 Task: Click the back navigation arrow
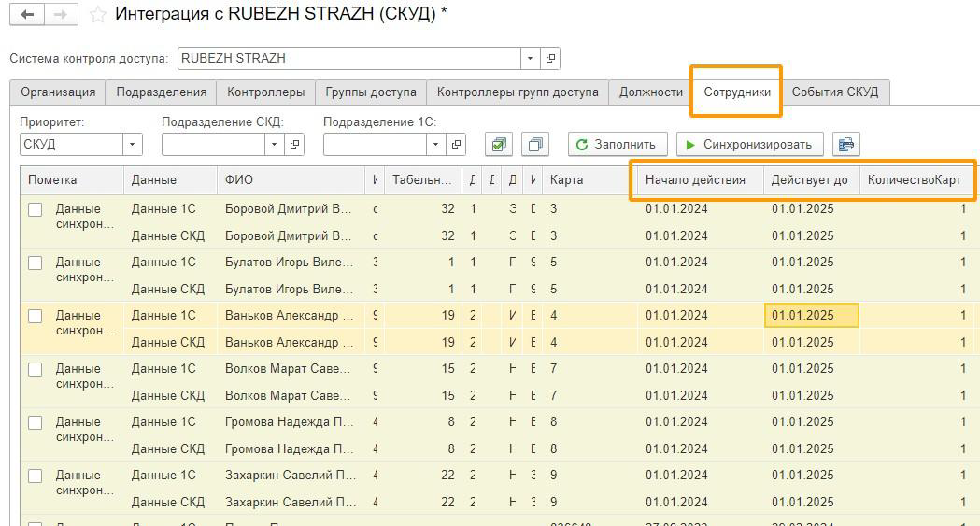tap(27, 14)
